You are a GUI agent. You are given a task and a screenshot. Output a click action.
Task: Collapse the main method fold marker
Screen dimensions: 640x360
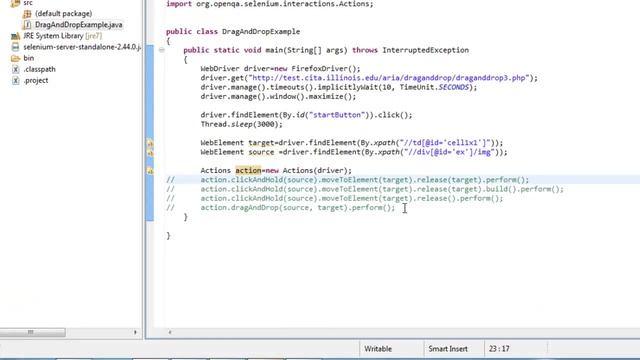coord(162,50)
